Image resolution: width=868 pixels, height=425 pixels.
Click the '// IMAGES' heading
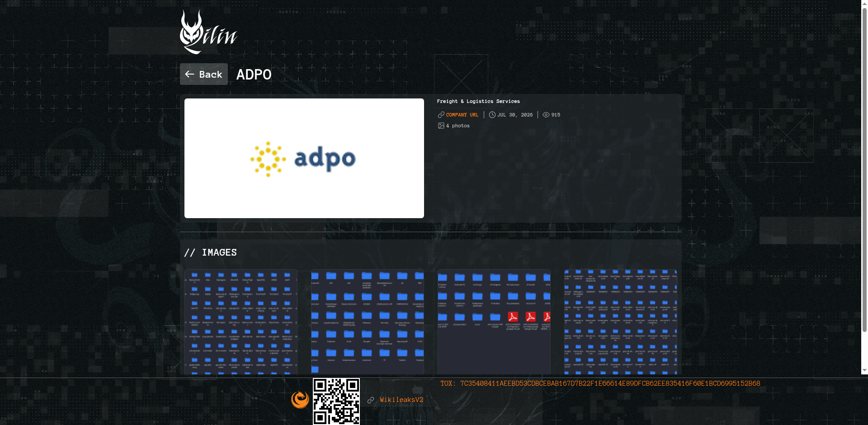coord(211,252)
